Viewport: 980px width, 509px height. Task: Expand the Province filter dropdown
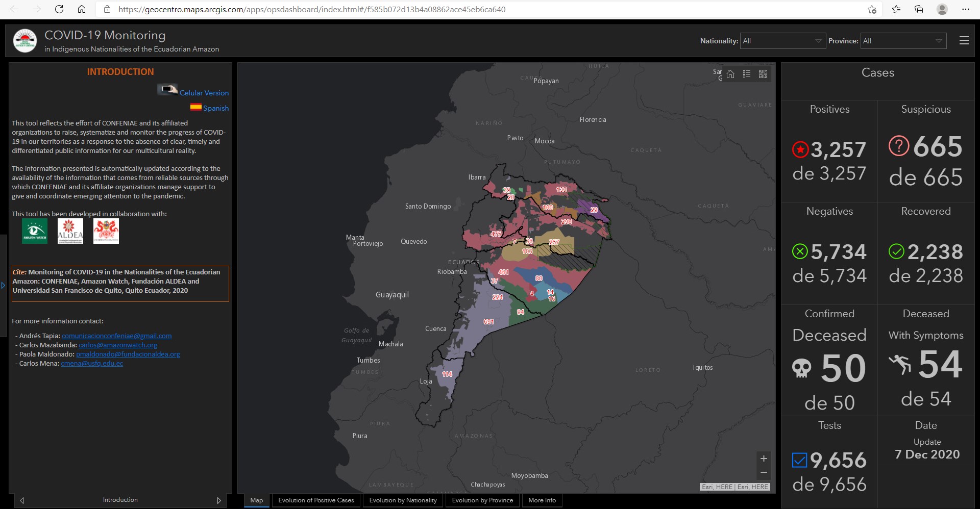click(x=902, y=41)
